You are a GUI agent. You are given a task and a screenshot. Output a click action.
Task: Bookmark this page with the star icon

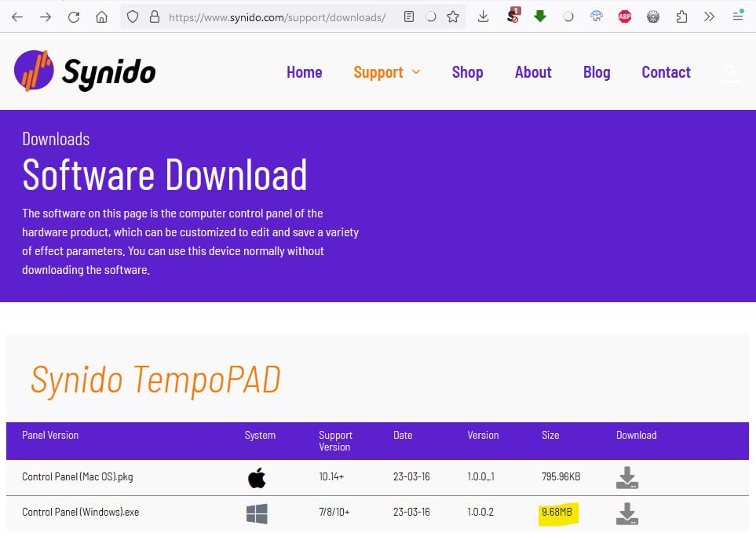[453, 16]
